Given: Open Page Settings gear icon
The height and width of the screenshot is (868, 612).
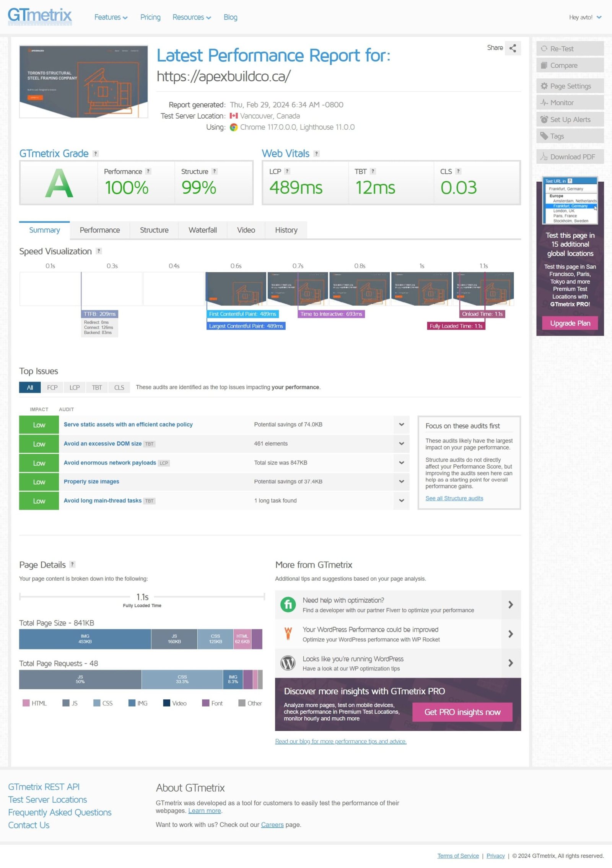Looking at the screenshot, I should pyautogui.click(x=544, y=86).
